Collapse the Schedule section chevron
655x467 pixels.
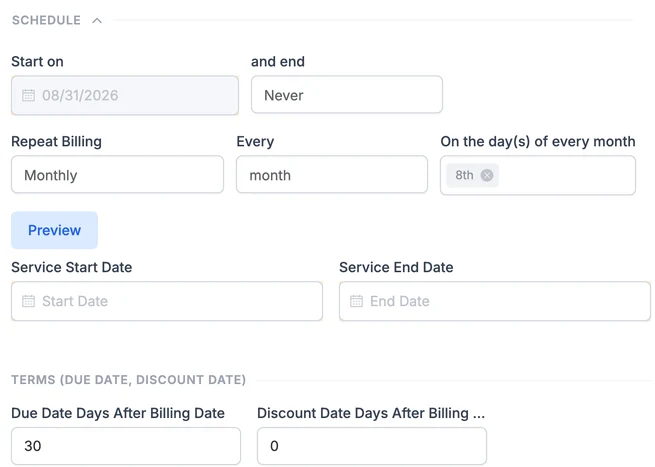click(x=97, y=20)
